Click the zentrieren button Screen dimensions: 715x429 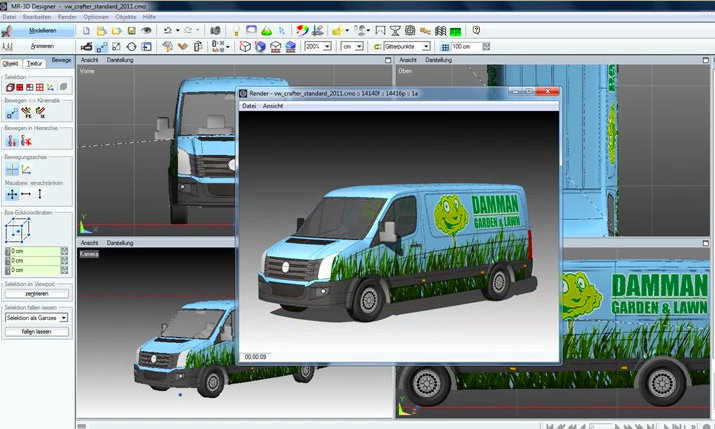(x=36, y=294)
